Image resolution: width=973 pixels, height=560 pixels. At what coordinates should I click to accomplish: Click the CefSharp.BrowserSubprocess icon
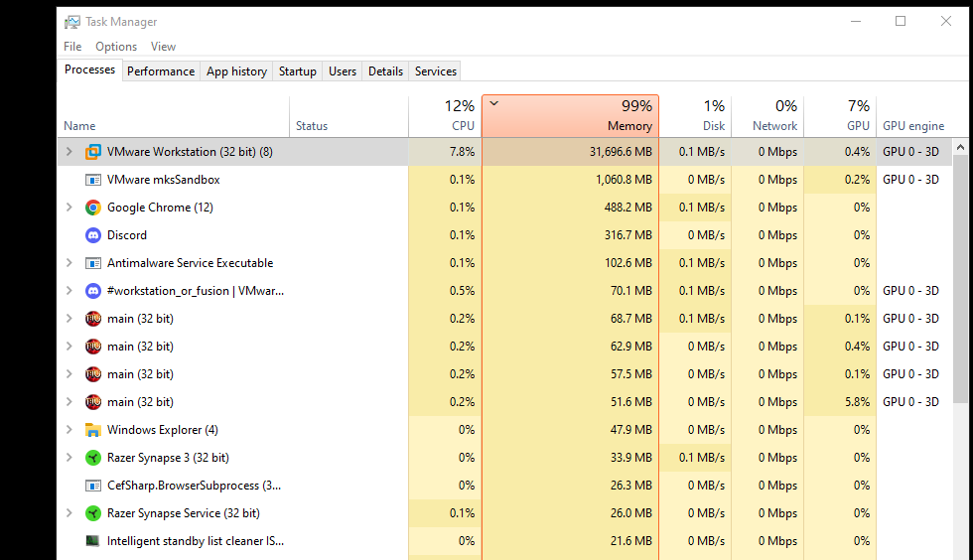point(93,486)
